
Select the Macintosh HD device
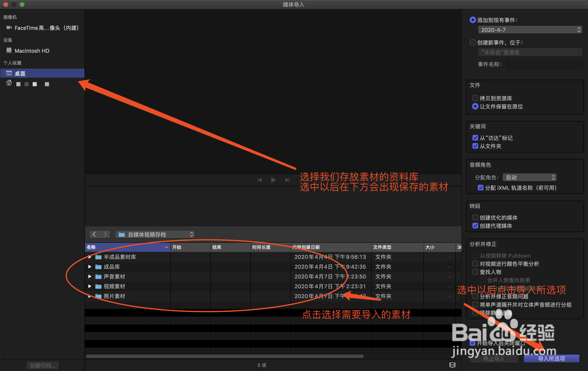pyautogui.click(x=32, y=51)
